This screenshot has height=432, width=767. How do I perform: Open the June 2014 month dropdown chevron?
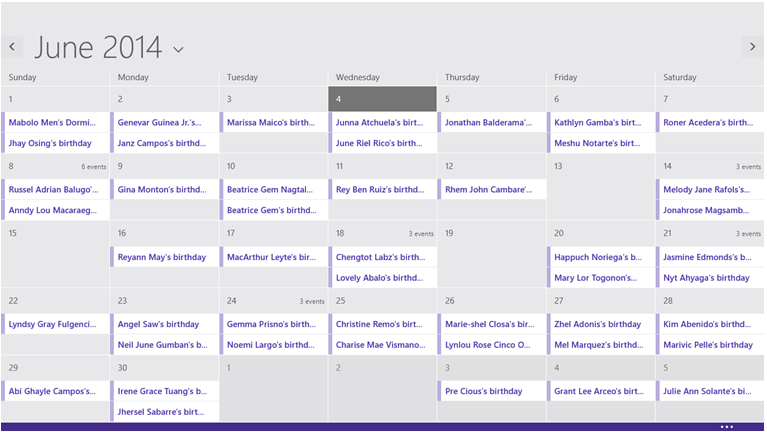178,49
